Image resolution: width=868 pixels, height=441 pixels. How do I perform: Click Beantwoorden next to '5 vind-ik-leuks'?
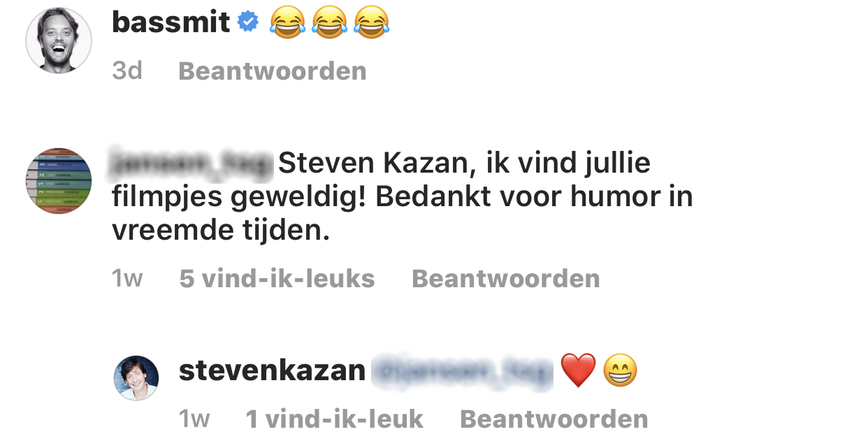pyautogui.click(x=506, y=278)
